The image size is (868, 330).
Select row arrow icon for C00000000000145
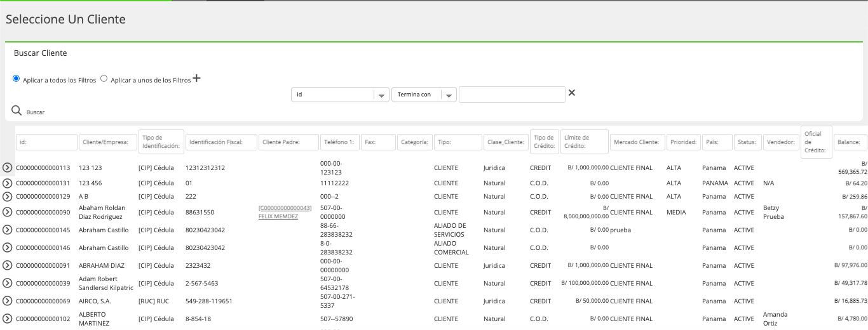coord(8,230)
